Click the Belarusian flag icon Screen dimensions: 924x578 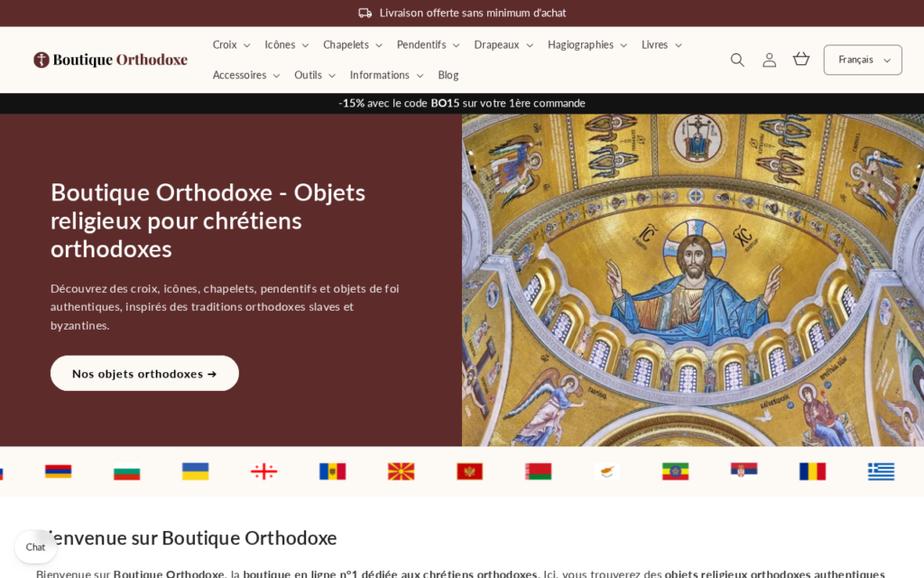(538, 471)
